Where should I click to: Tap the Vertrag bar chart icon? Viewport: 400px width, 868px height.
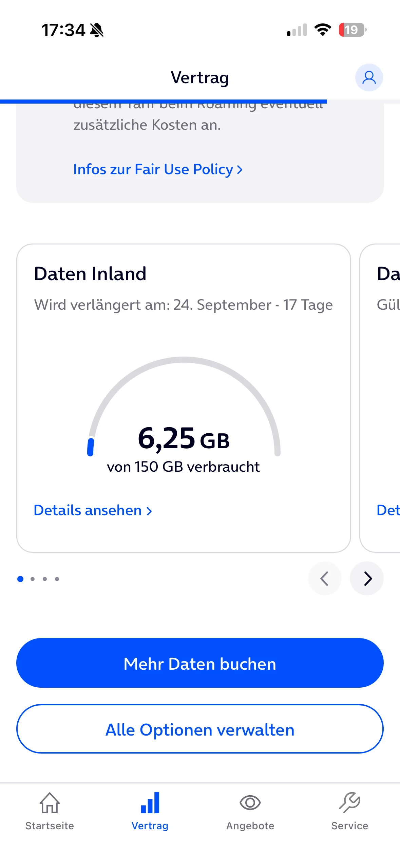click(150, 803)
